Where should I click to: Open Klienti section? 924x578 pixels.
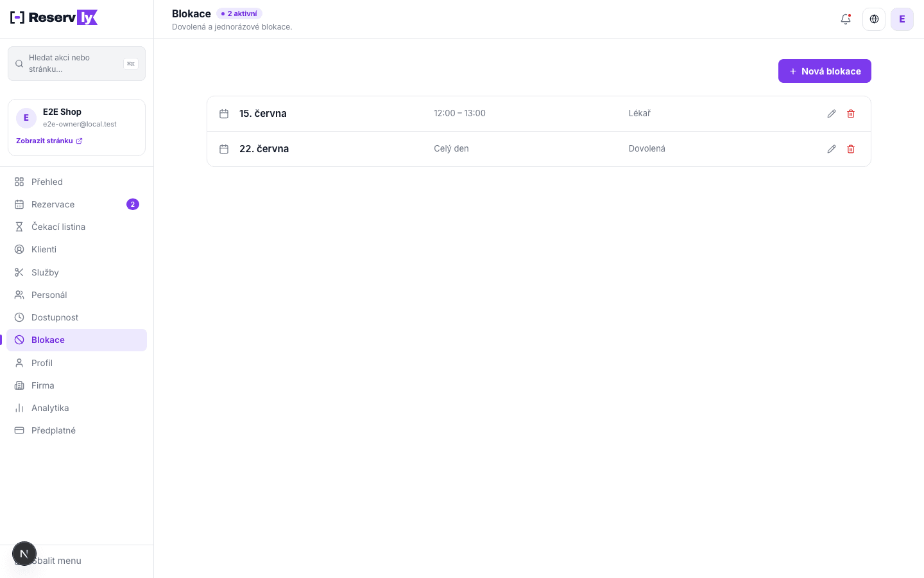(76, 249)
